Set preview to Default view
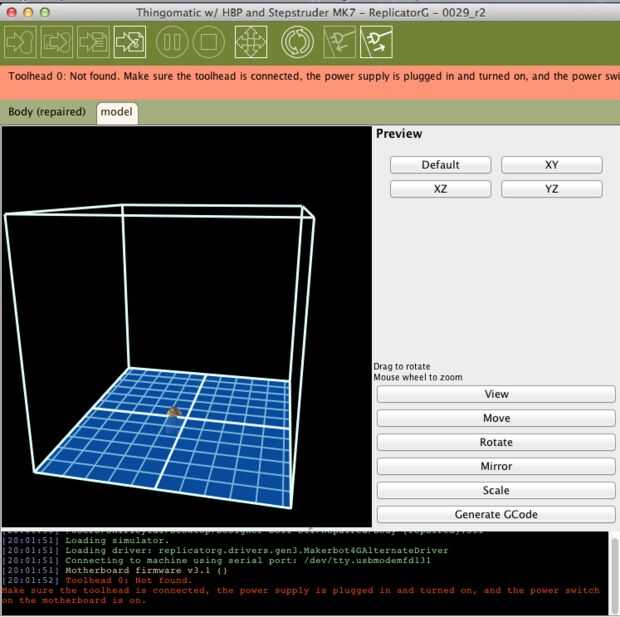Screen dimensions: 620x617 tap(440, 165)
